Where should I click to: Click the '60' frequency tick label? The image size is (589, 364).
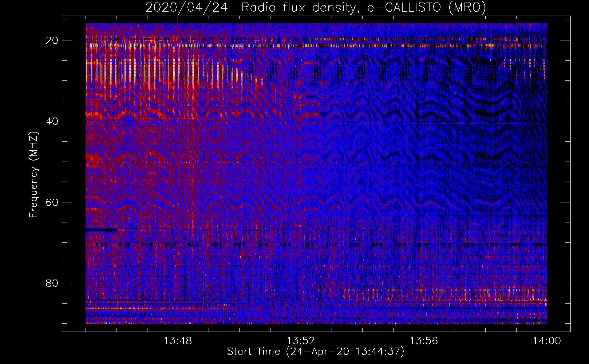coord(52,202)
